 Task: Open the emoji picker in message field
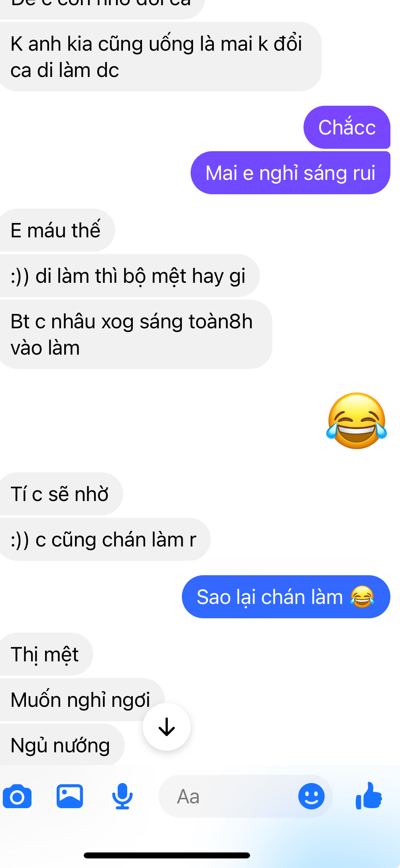point(311,796)
